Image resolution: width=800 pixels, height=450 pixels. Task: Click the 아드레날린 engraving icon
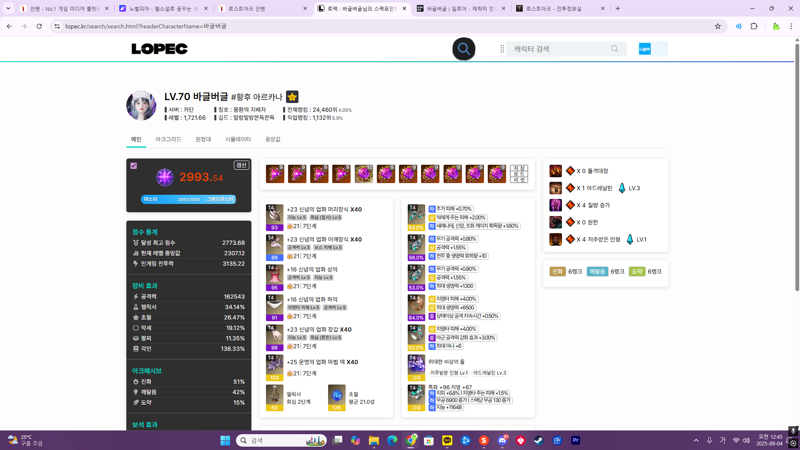(x=555, y=188)
